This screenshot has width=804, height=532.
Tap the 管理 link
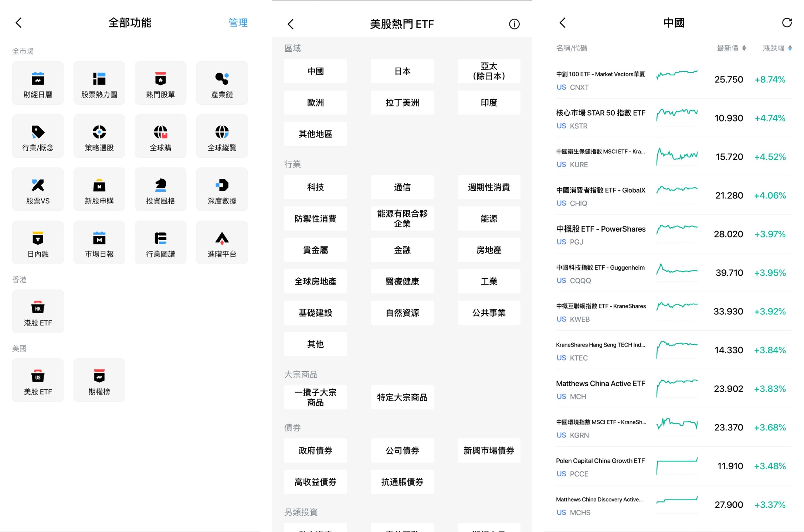[x=238, y=23]
